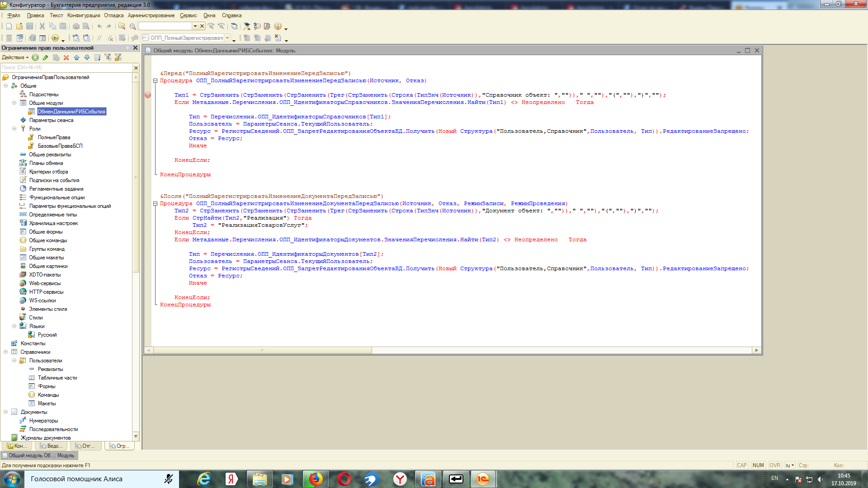Open the toolbar search text dropdown arrow
868x488 pixels.
tap(195, 26)
